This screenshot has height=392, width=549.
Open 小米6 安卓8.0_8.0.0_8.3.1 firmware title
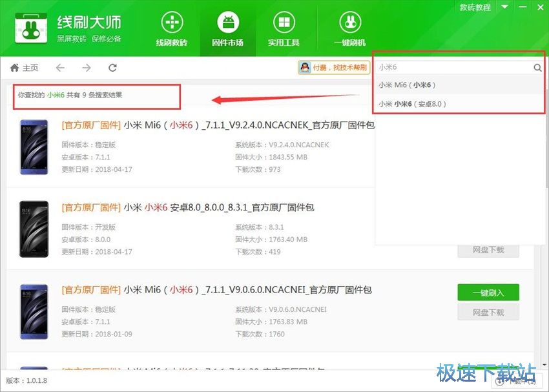point(188,207)
